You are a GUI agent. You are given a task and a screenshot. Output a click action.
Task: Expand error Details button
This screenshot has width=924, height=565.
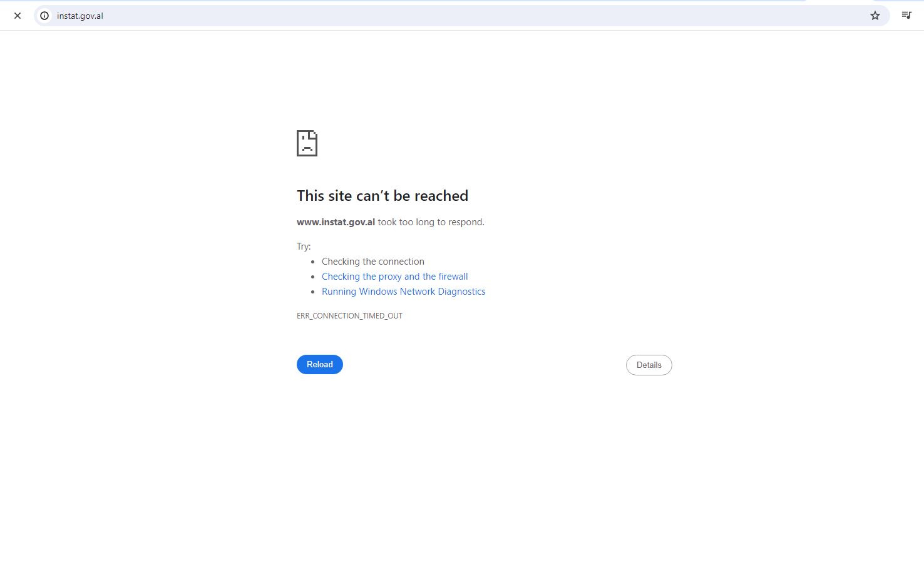[x=649, y=365]
